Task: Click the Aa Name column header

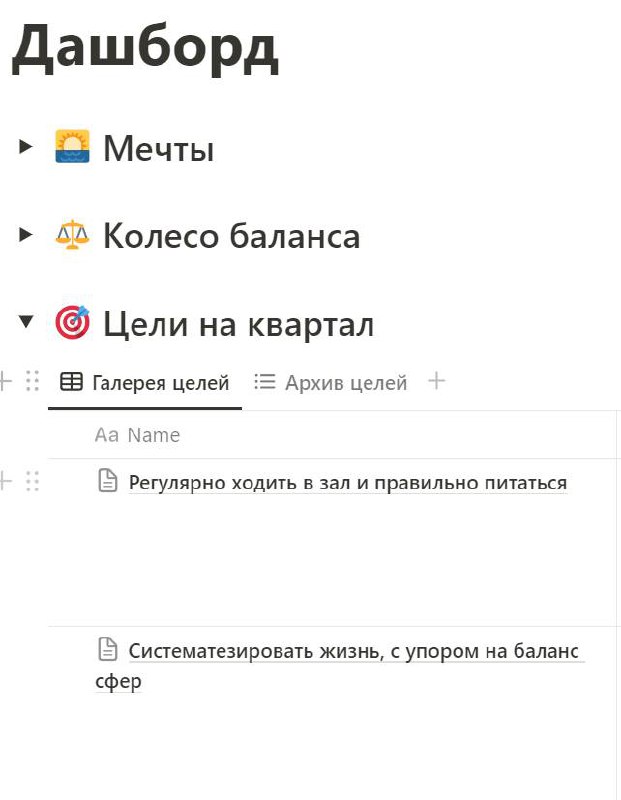Action: (x=137, y=435)
